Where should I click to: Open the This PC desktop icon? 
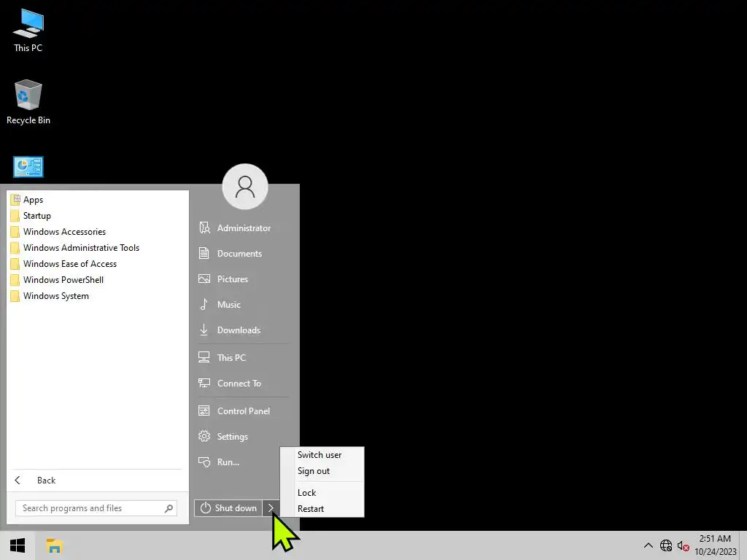point(28,31)
